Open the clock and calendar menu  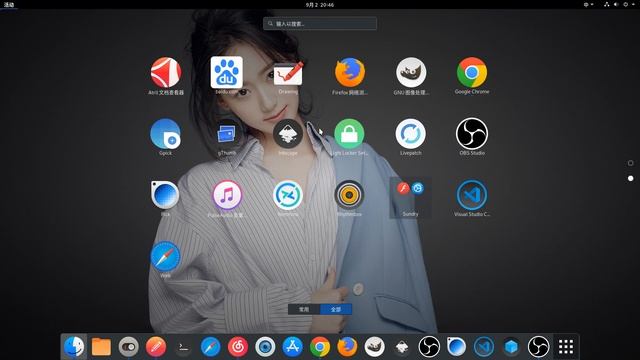tap(320, 4)
